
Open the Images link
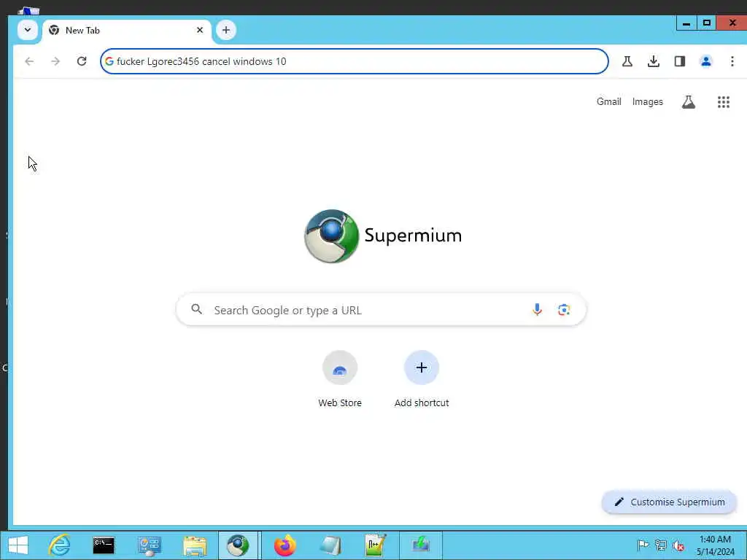click(x=648, y=102)
